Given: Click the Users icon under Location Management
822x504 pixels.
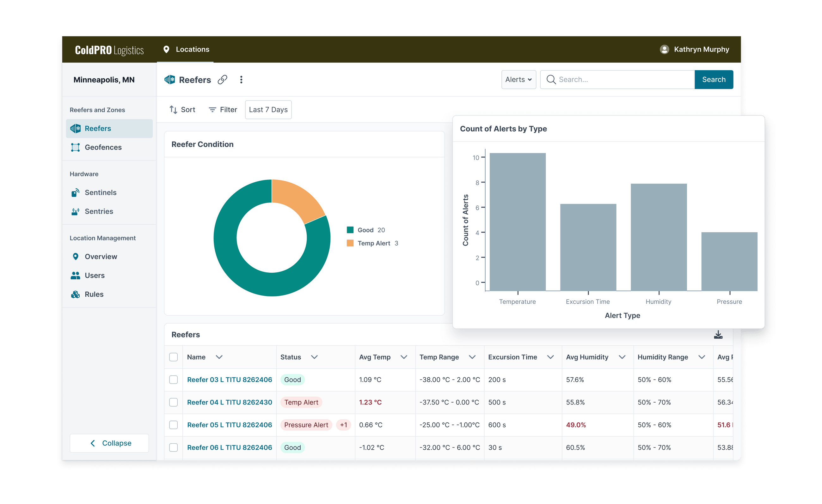Looking at the screenshot, I should (x=75, y=275).
